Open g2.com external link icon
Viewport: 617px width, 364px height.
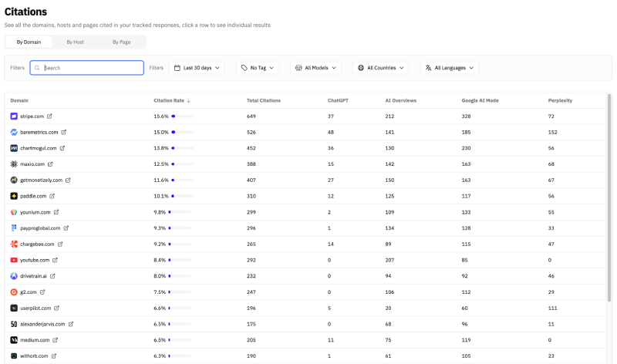[x=42, y=292]
